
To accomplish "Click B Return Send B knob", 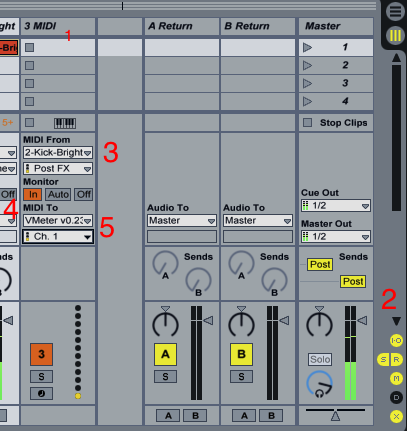I will (x=274, y=280).
